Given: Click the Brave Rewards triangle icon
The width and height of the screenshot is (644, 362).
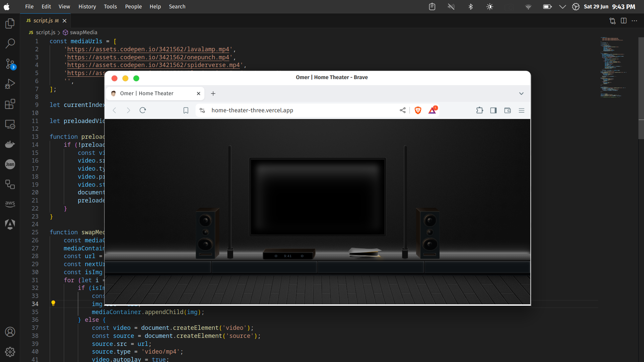Looking at the screenshot, I should tap(432, 110).
